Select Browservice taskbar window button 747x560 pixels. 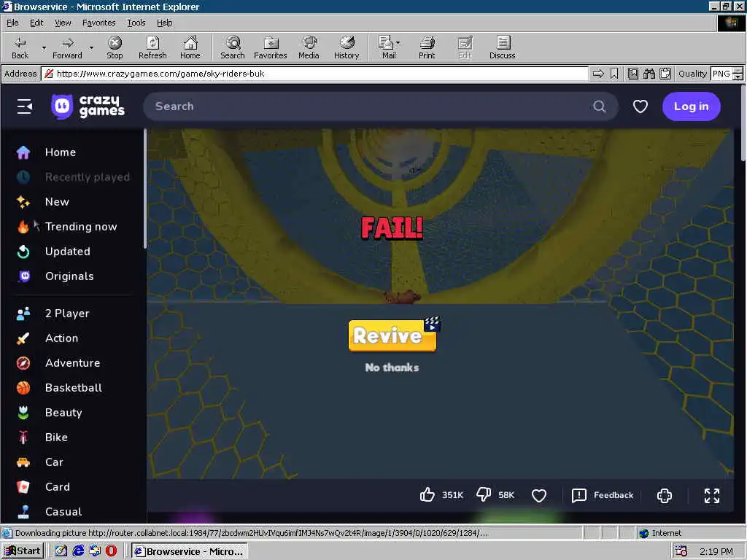pos(190,551)
